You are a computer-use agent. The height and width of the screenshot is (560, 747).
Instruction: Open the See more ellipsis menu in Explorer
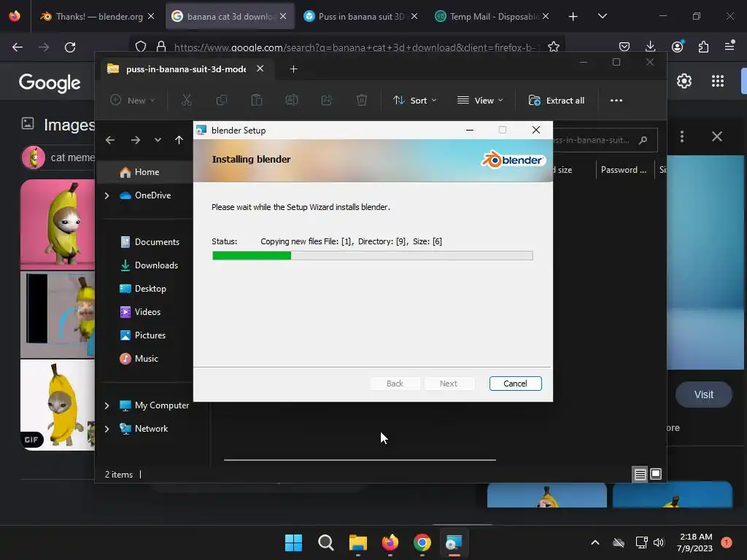click(616, 101)
